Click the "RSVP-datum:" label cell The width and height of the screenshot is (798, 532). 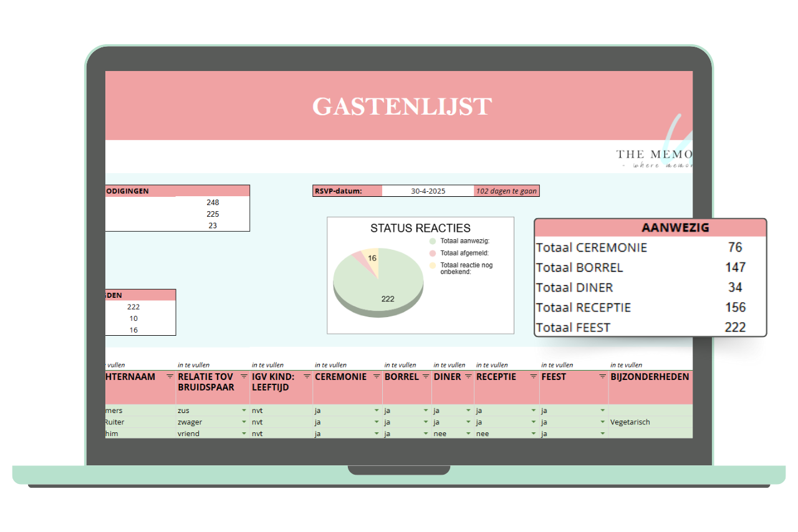[347, 191]
